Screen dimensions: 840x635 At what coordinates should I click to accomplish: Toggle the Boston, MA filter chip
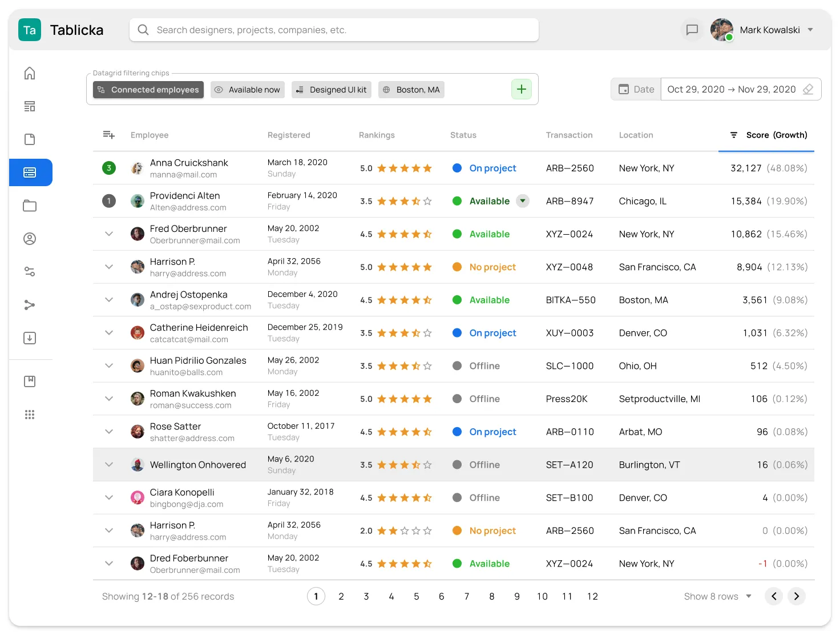pos(411,90)
